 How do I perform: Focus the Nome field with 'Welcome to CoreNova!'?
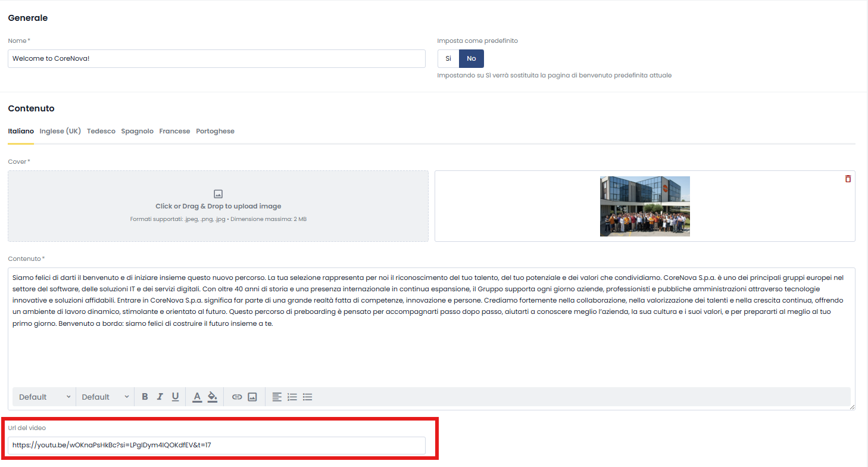click(x=217, y=58)
